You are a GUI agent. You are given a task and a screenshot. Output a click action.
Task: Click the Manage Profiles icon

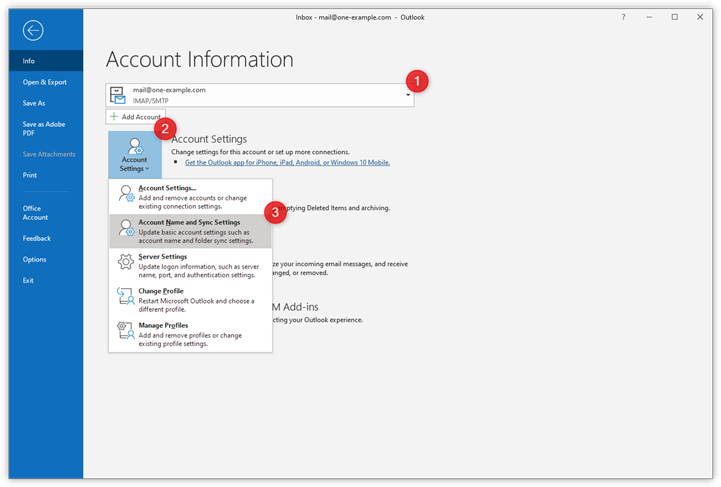(x=126, y=330)
